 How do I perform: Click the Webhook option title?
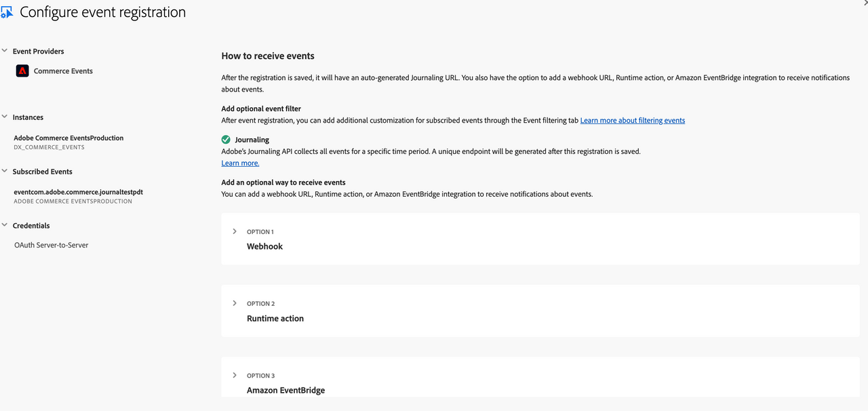(x=264, y=246)
